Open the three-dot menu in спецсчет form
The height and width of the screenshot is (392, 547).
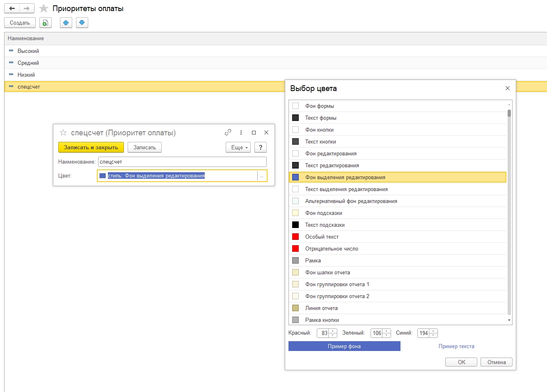tap(241, 132)
